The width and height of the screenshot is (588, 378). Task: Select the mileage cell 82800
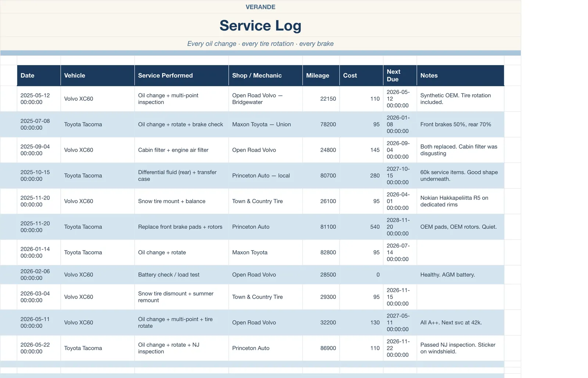pyautogui.click(x=321, y=252)
